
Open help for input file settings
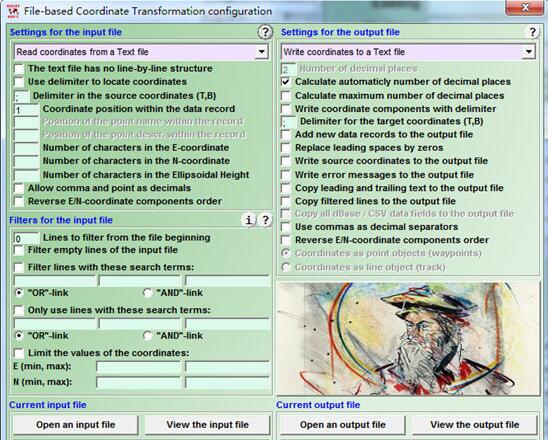[265, 32]
